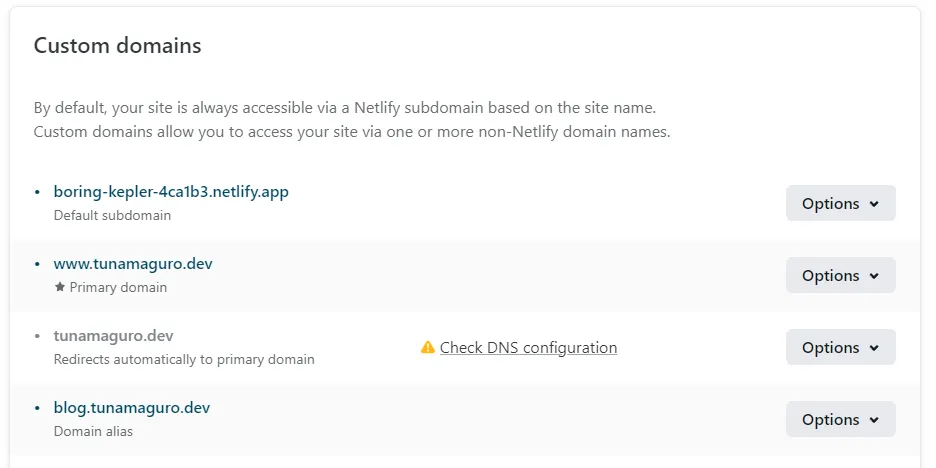Click the grey bullet beside the redirecting tunamaguro.dev
This screenshot has height=468, width=936.
pos(38,336)
